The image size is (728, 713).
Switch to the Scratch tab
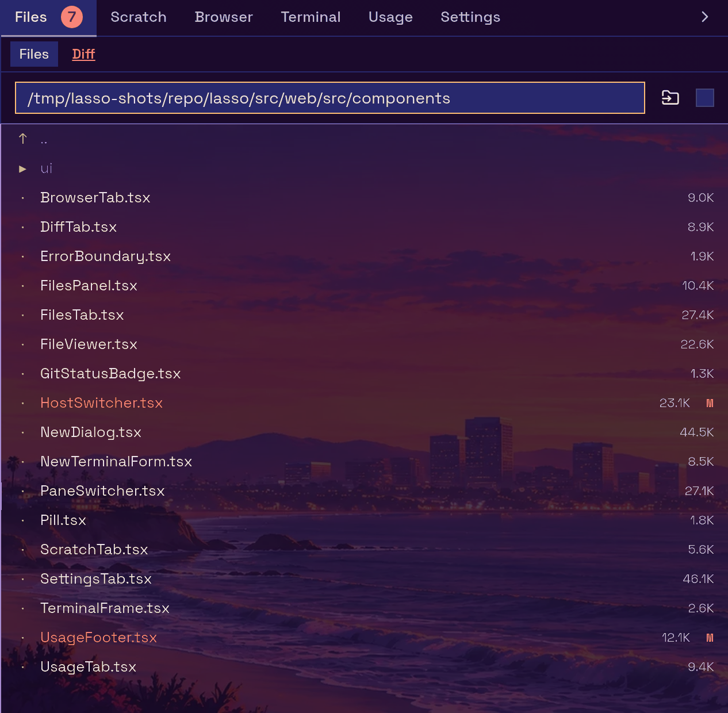click(139, 17)
